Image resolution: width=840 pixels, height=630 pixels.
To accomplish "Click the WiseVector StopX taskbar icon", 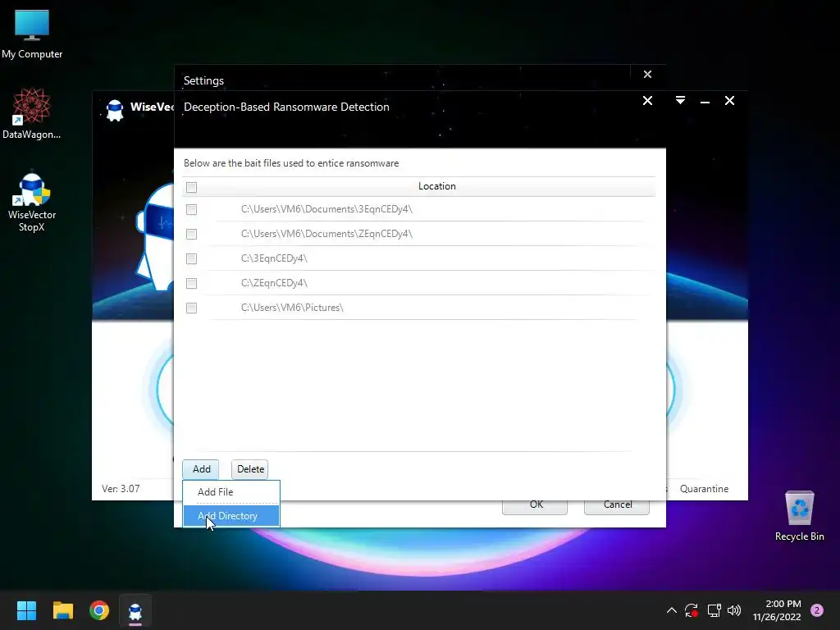I will point(135,610).
